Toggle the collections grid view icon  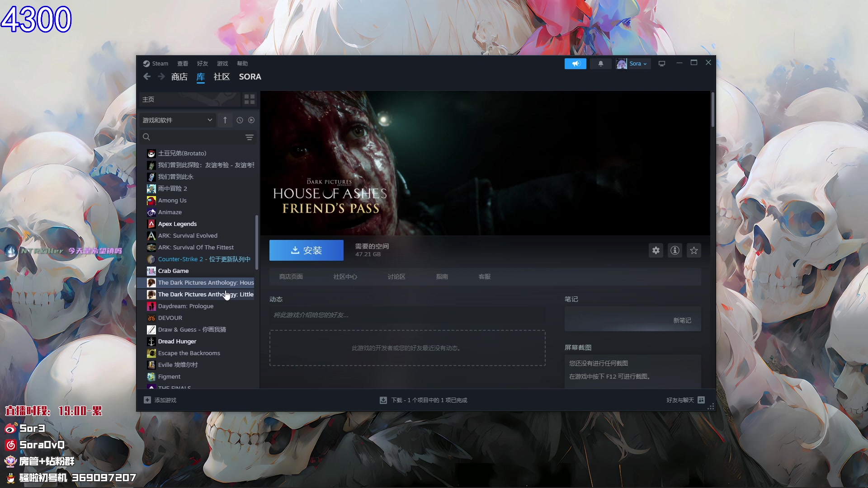coord(250,99)
